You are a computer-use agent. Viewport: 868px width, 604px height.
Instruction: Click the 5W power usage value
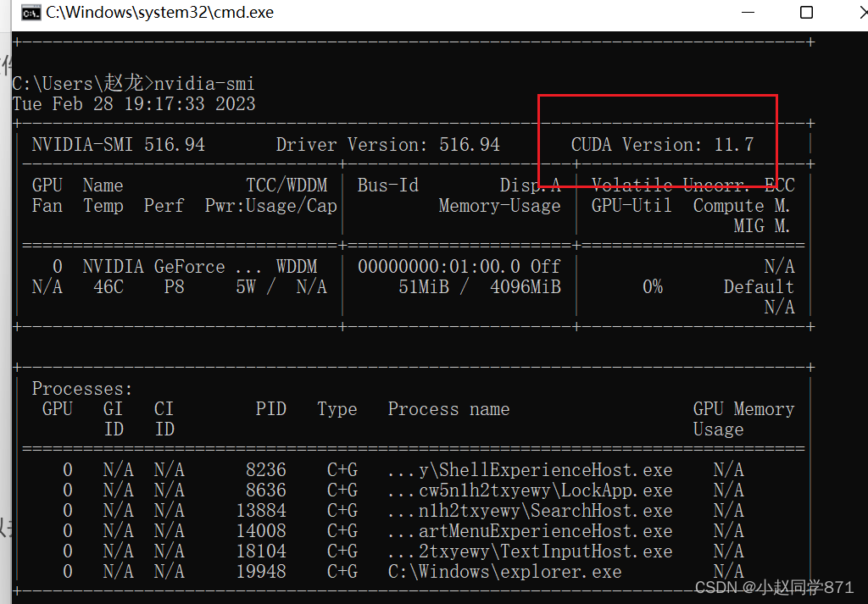246,287
